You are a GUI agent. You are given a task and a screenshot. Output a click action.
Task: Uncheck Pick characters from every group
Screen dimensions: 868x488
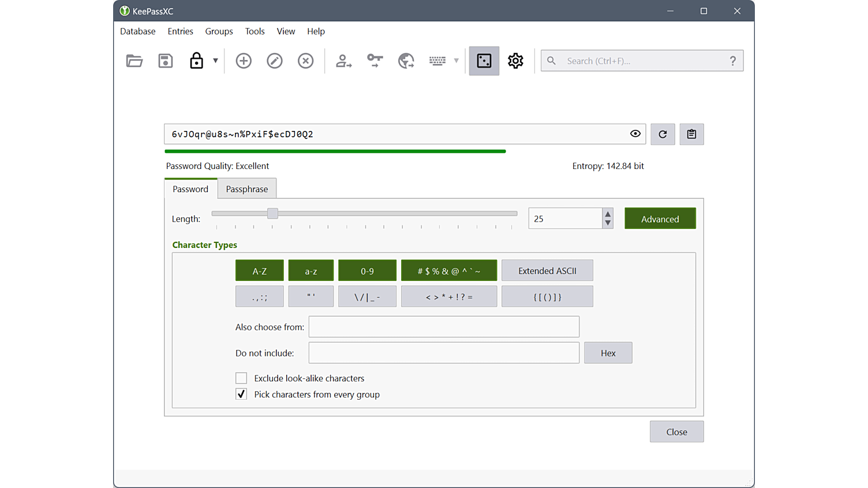click(x=241, y=395)
